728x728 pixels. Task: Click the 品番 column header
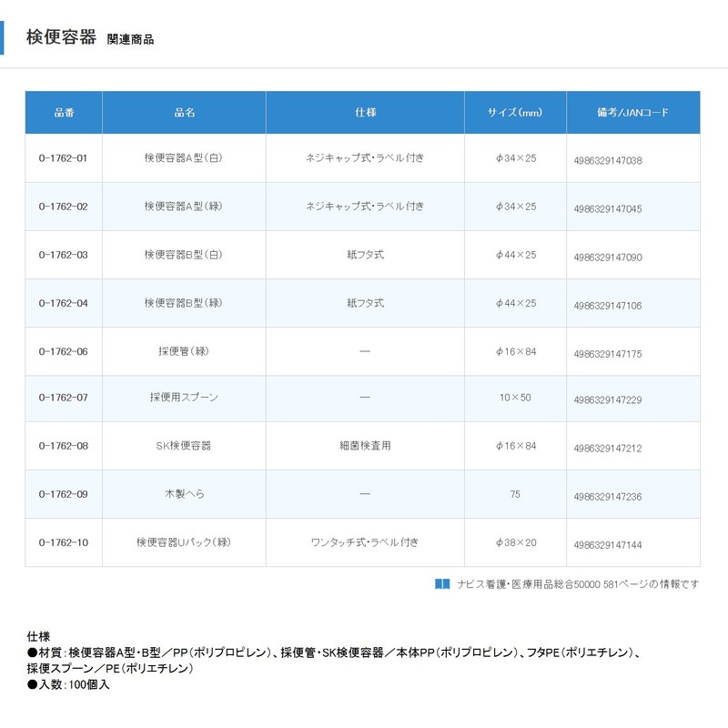(x=64, y=113)
